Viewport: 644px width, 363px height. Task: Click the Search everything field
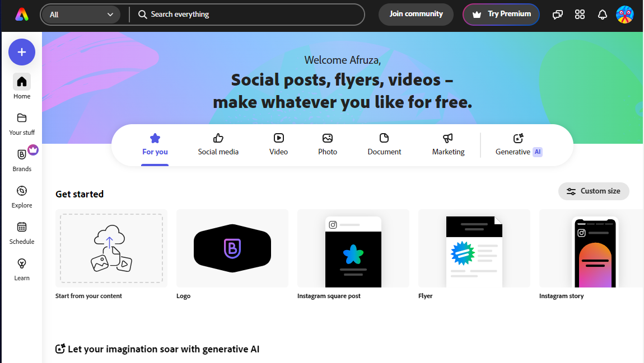click(246, 15)
